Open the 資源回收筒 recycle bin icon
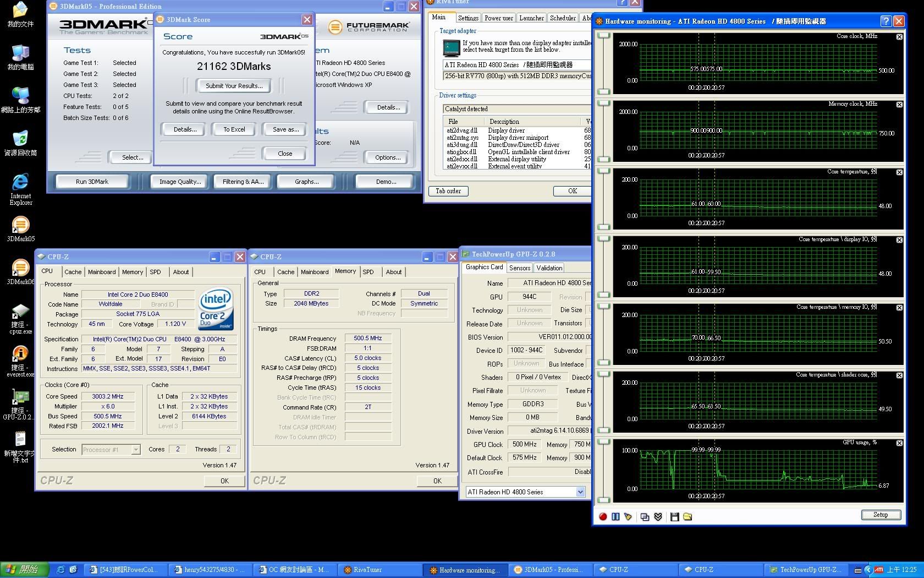The height and width of the screenshot is (578, 924). pyautogui.click(x=20, y=143)
